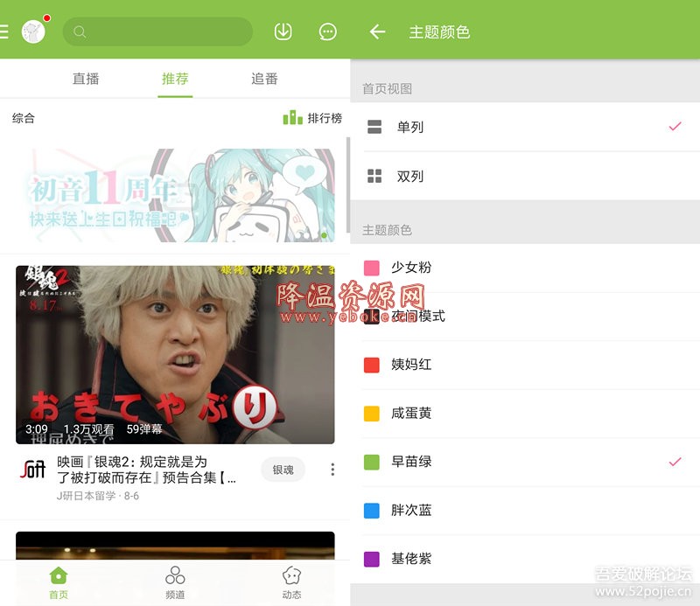Click the single-column layout icon
This screenshot has height=606, width=700.
[374, 127]
